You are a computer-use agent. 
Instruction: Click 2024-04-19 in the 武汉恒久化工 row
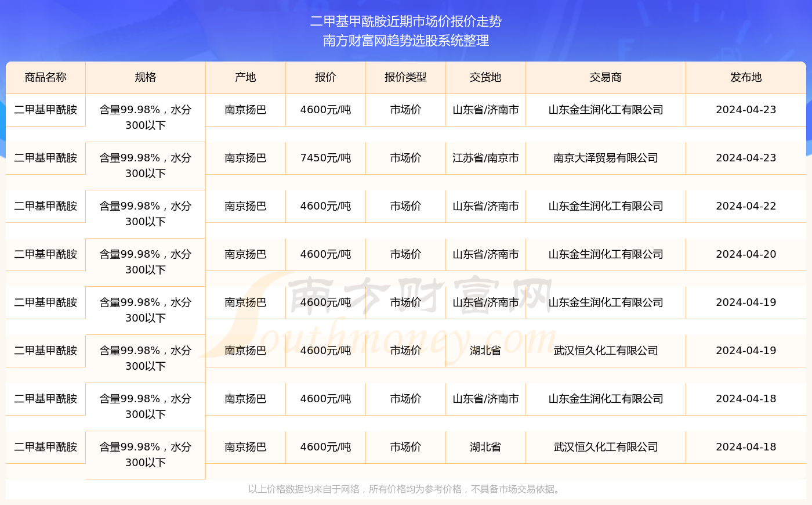[746, 351]
